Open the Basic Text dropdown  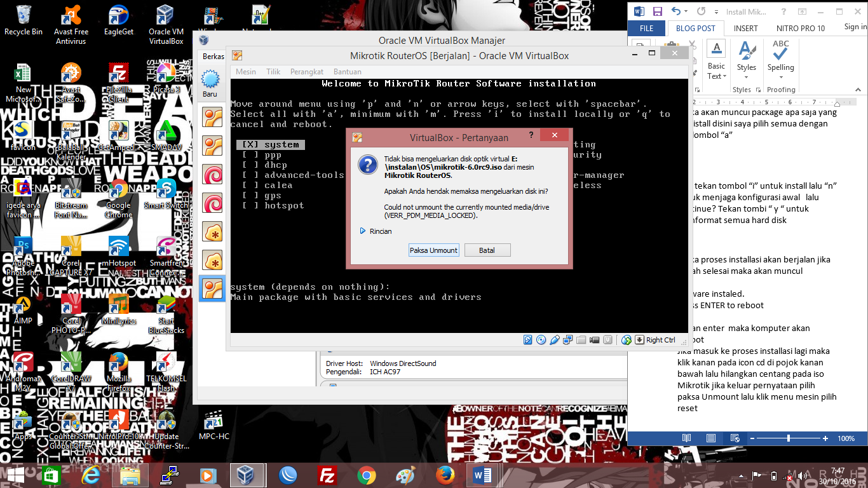716,60
